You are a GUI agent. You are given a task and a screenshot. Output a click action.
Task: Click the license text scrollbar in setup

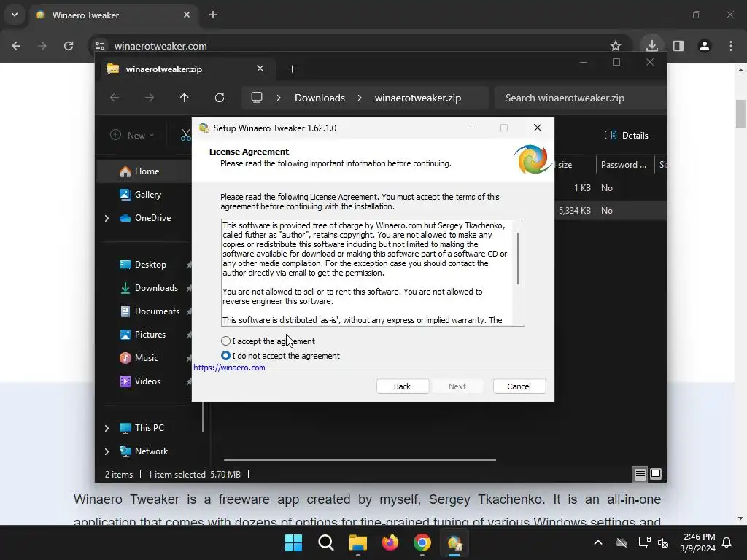pos(518,259)
